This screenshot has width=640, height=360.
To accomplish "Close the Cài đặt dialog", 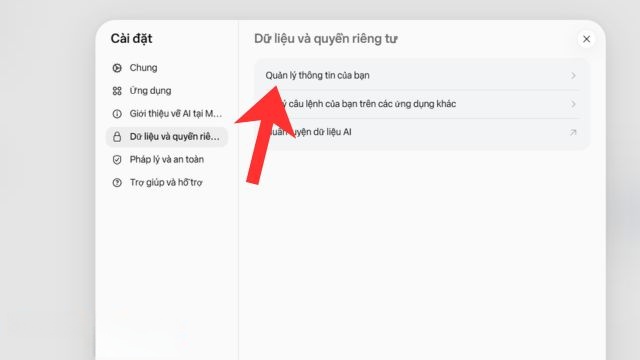I will pos(587,39).
